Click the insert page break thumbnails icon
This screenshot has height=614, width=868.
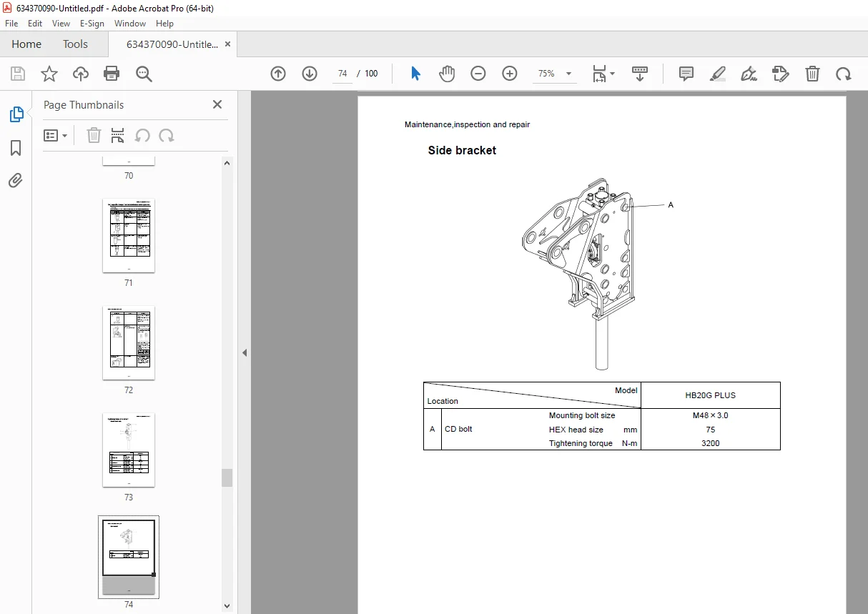118,135
